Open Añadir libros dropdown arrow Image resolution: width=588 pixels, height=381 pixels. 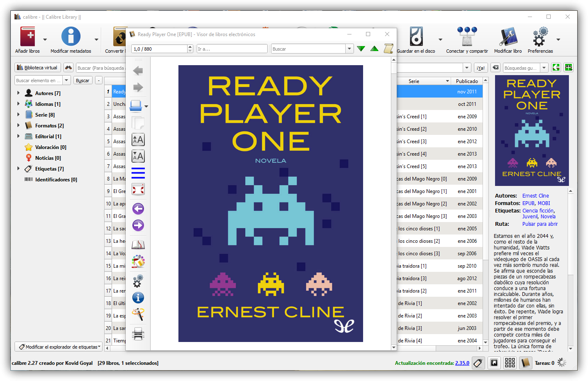pyautogui.click(x=45, y=40)
